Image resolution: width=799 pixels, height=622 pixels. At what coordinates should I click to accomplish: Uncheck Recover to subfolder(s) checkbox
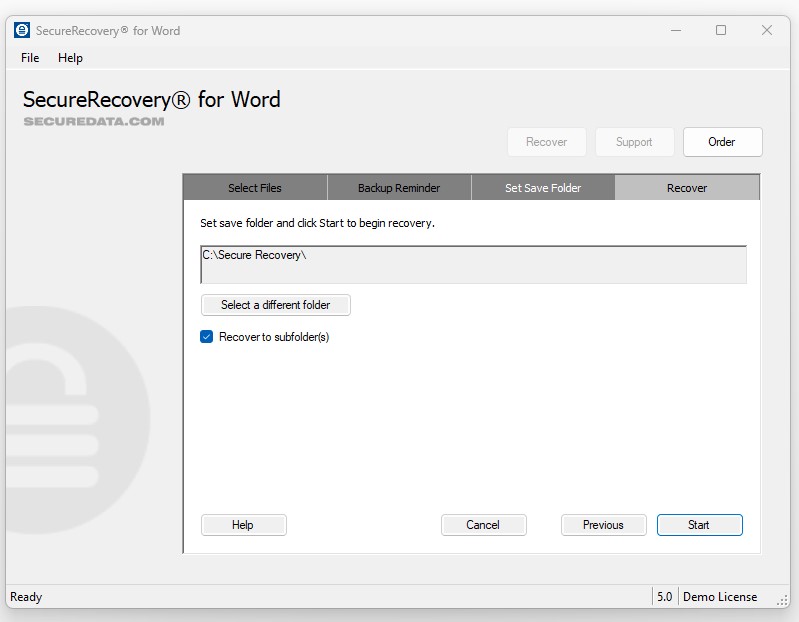pos(207,337)
